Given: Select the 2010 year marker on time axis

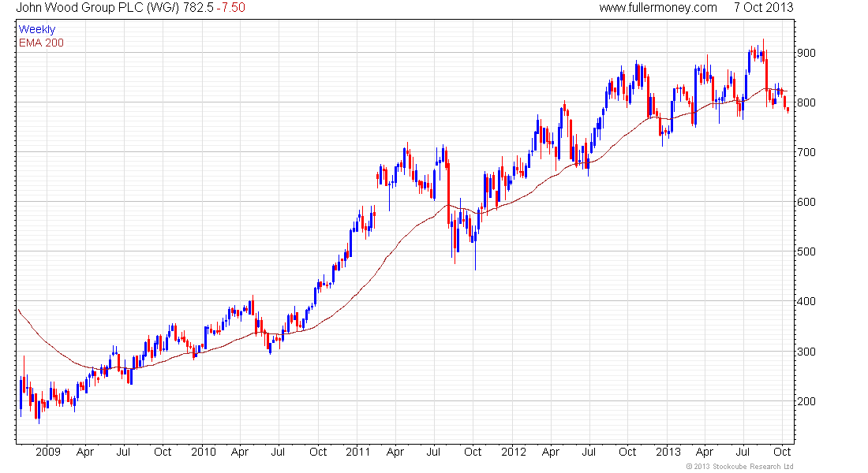Looking at the screenshot, I should pyautogui.click(x=203, y=453).
